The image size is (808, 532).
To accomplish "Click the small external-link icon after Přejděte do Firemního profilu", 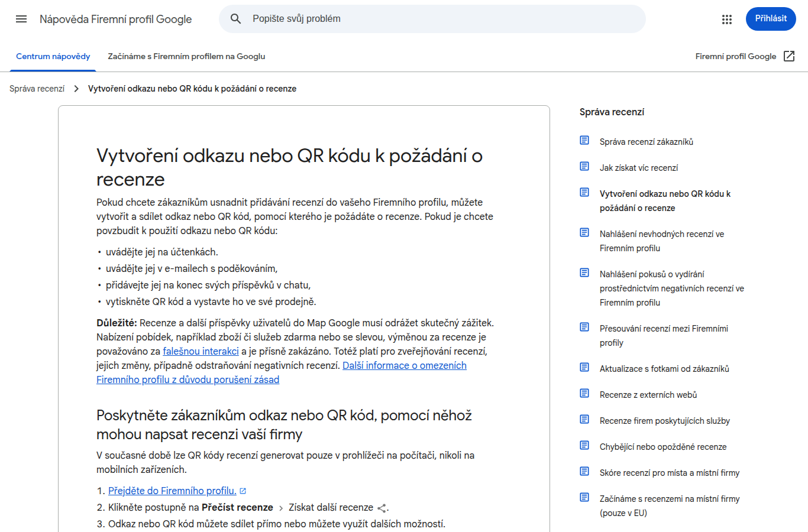I will click(x=243, y=491).
